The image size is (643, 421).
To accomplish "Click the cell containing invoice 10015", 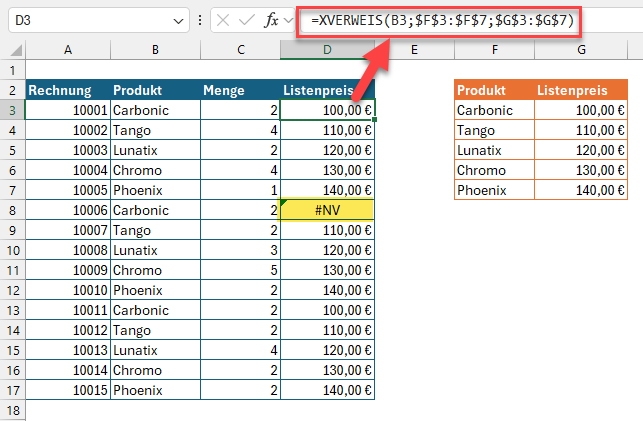I will point(67,389).
